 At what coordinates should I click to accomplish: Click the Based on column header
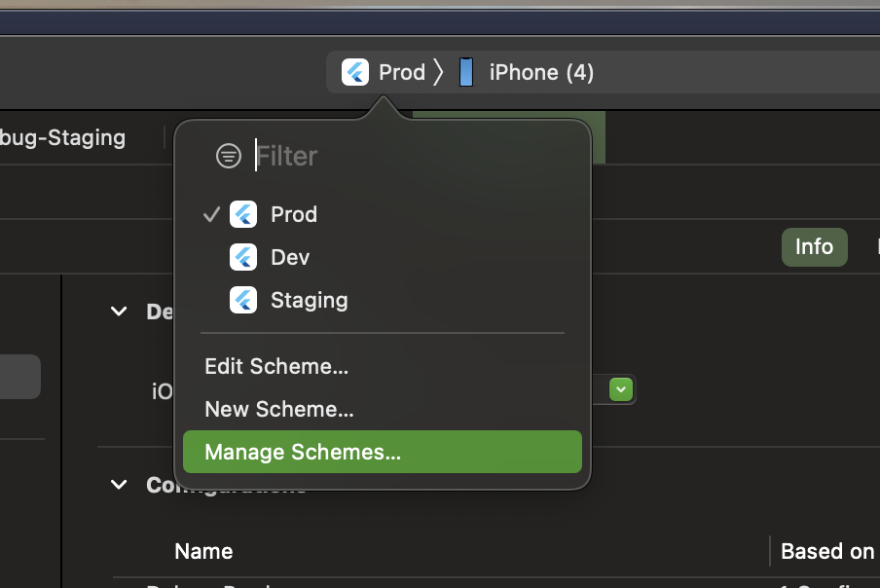tap(827, 551)
